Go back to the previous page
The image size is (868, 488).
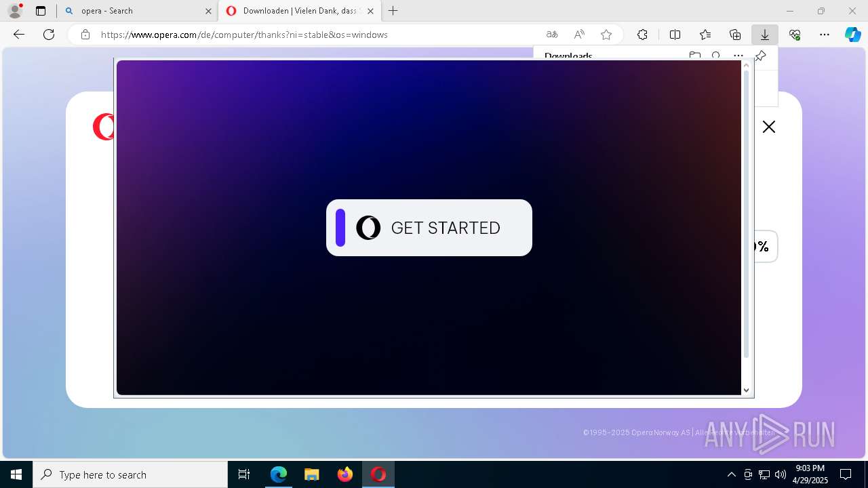coord(19,35)
